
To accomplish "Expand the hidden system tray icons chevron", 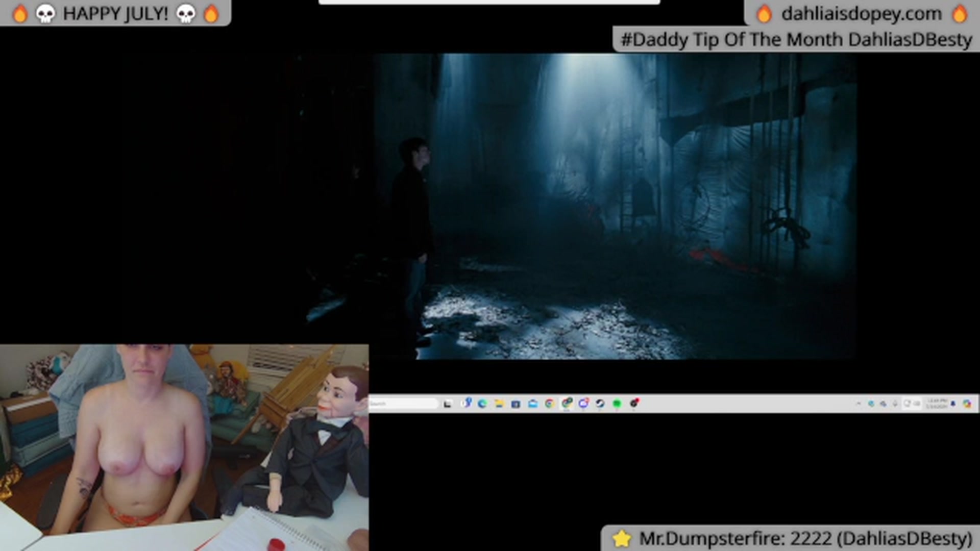I will [859, 404].
